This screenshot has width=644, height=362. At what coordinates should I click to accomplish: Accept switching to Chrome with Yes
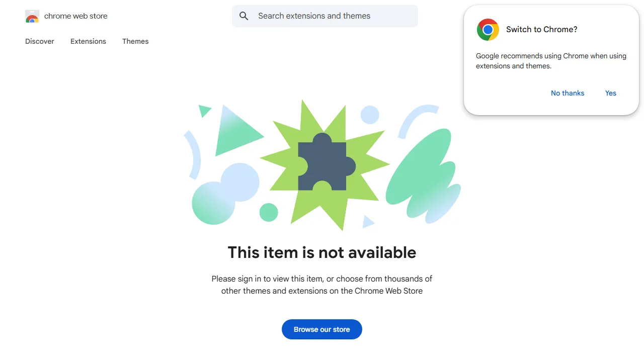tap(610, 93)
